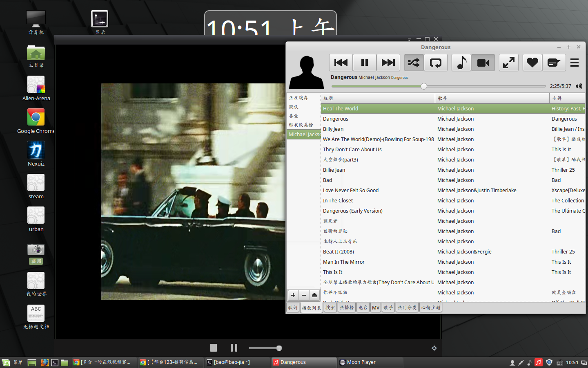The image size is (588, 368).
Task: Select the song In The Closet
Action: pos(453,200)
